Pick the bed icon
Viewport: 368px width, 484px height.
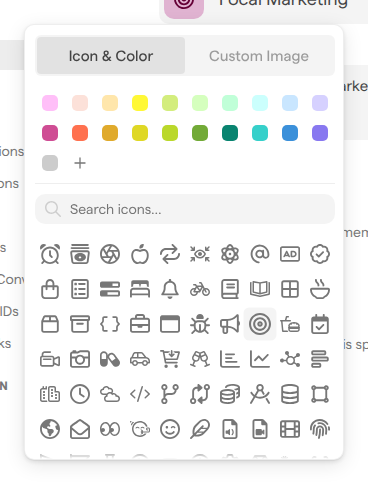coord(140,289)
